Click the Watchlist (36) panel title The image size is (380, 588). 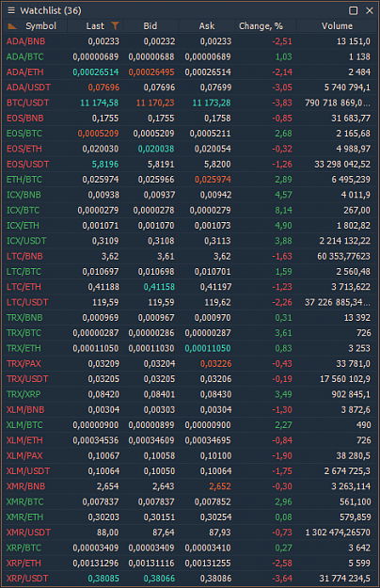click(x=51, y=10)
